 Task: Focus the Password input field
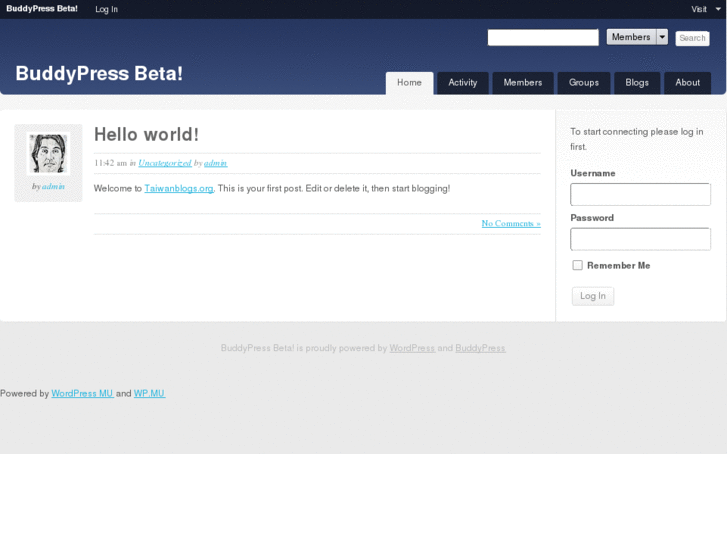click(x=640, y=239)
